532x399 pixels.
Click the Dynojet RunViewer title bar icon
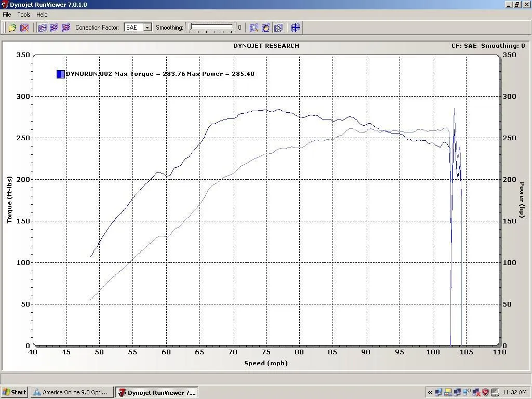pos(5,4)
